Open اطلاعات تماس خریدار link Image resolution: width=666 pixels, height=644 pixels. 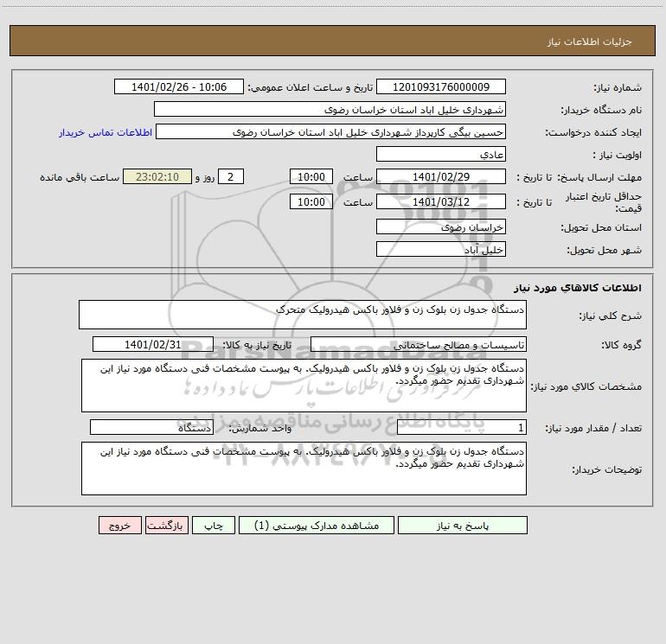106,132
